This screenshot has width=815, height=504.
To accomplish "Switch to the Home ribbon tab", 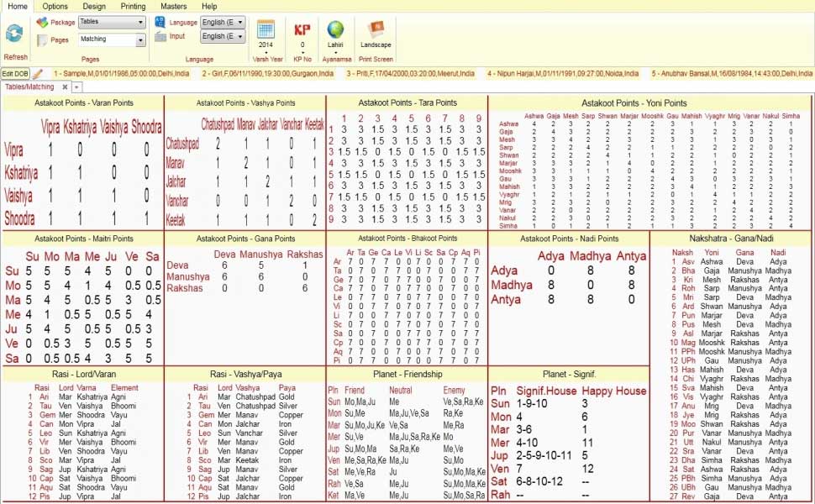I will pyautogui.click(x=18, y=6).
